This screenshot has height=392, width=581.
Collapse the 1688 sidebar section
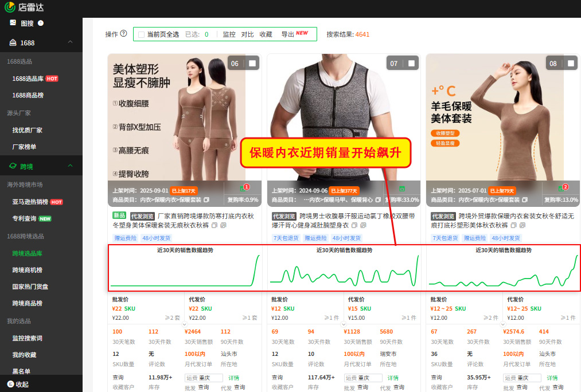(x=70, y=42)
